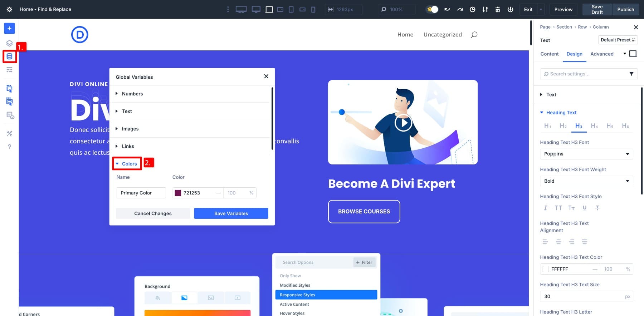Open the Primary Color swatch 721253
644x316 pixels.
(x=178, y=193)
